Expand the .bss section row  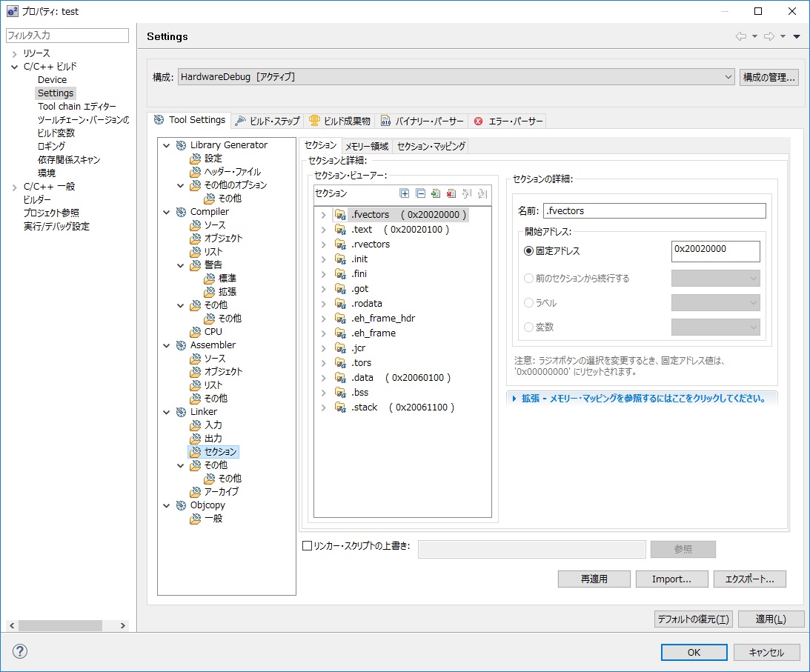(x=323, y=393)
